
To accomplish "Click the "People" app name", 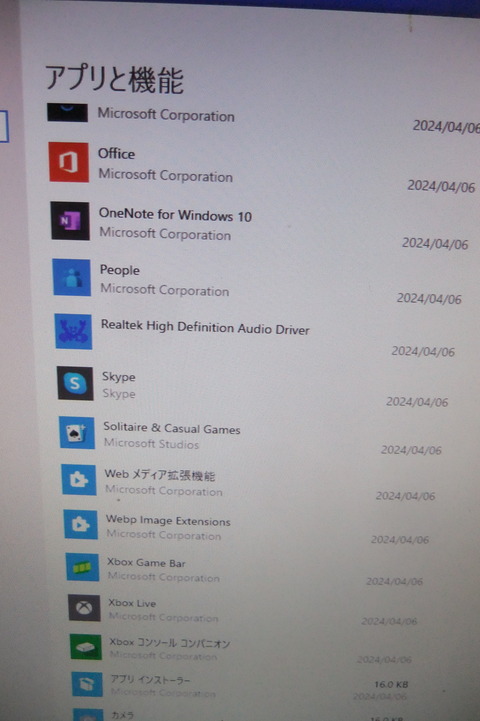I will pos(120,270).
